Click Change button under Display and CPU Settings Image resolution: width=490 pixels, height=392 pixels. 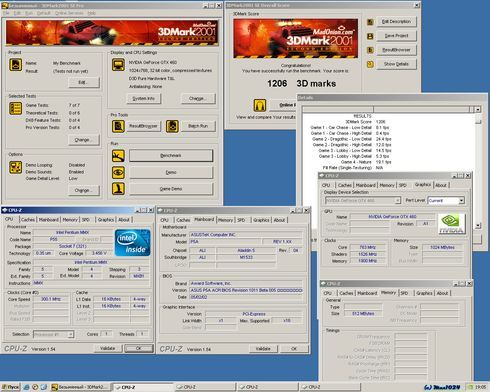point(198,98)
